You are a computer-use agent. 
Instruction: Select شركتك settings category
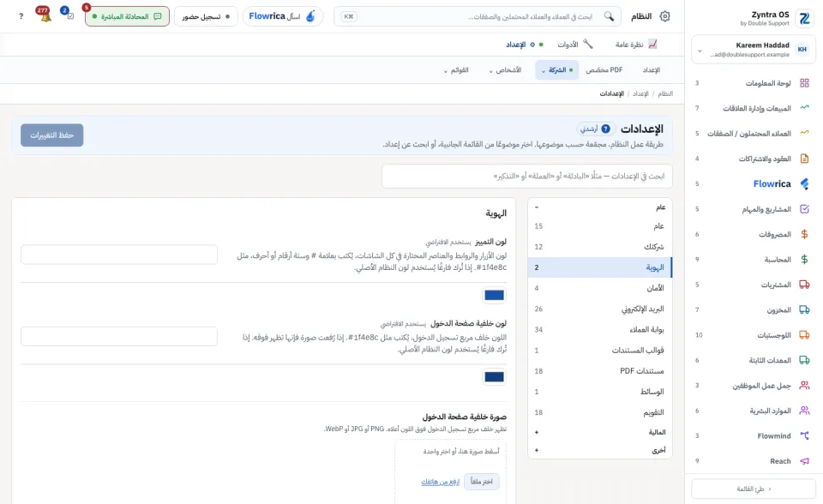[600, 246]
